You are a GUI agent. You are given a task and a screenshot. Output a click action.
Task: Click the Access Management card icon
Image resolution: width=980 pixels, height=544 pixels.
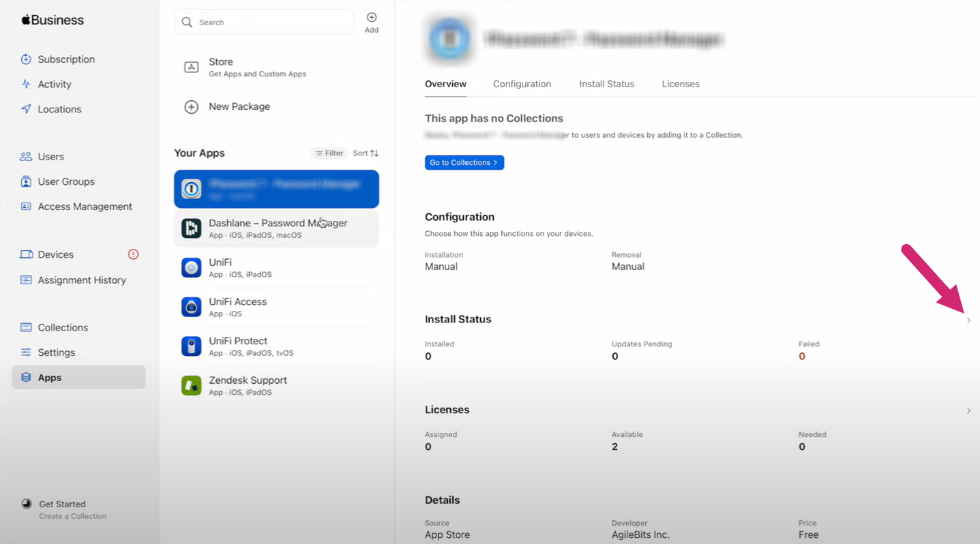(x=26, y=207)
